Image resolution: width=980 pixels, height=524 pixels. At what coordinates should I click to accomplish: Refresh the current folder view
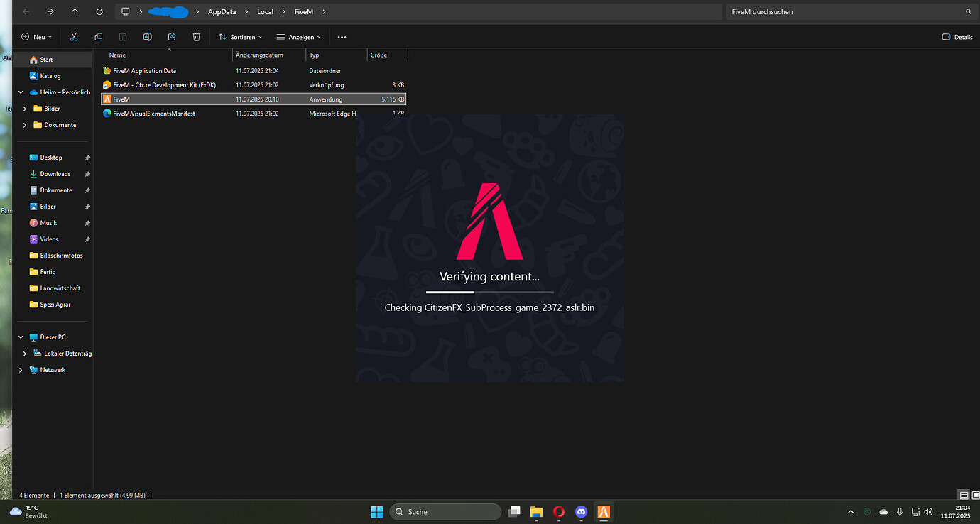tap(99, 12)
